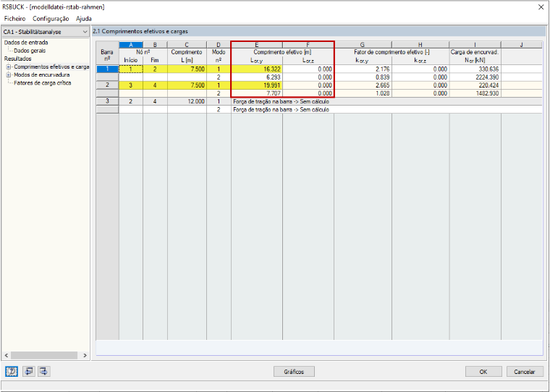
Task: Open the CA1 - Stabilitätsanalyse dropdown
Action: click(46, 32)
